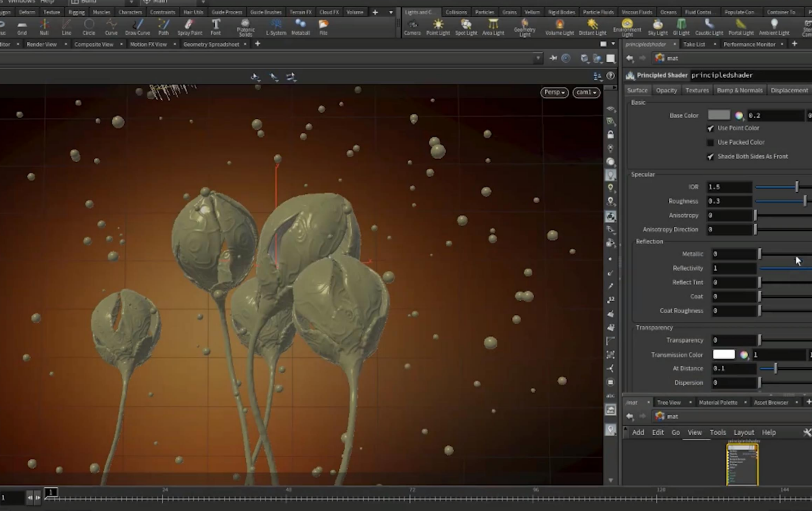Click the Roughness value input field
Image resolution: width=812 pixels, height=511 pixels.
pos(729,201)
